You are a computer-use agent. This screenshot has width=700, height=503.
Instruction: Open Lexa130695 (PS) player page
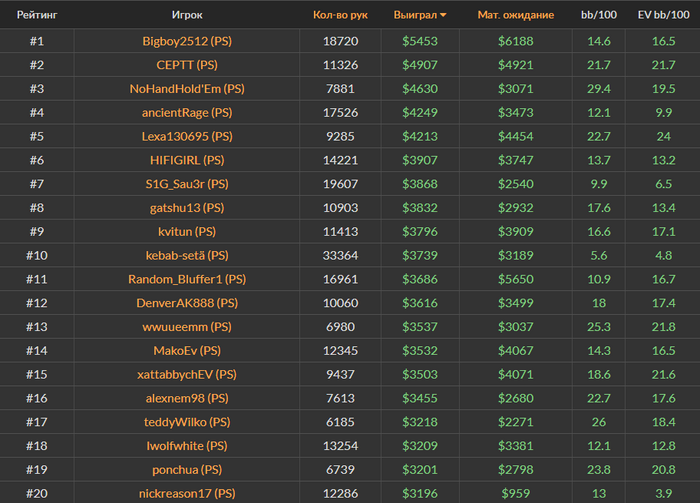[187, 136]
